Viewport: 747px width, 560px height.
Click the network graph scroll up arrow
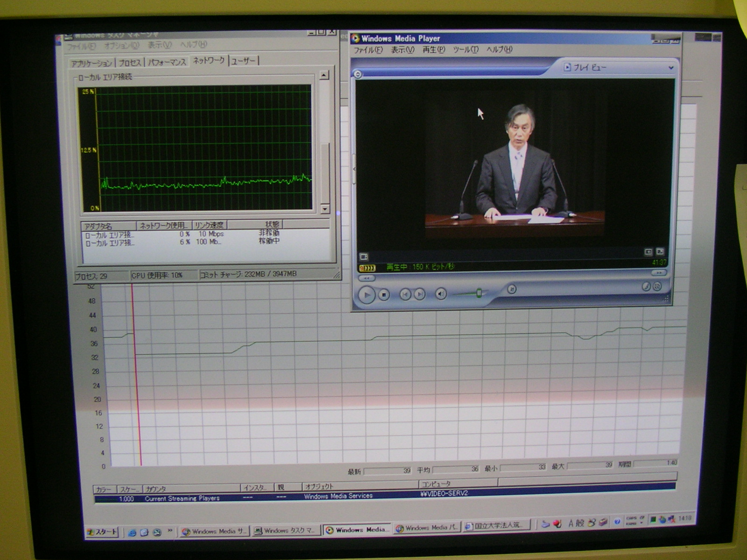(324, 75)
